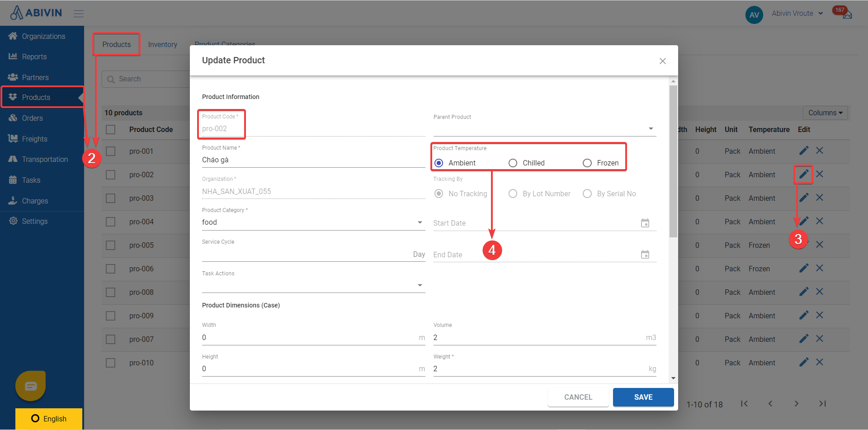Click edit pencil for pro-008 row
Screen dimensions: 868x430
point(804,292)
